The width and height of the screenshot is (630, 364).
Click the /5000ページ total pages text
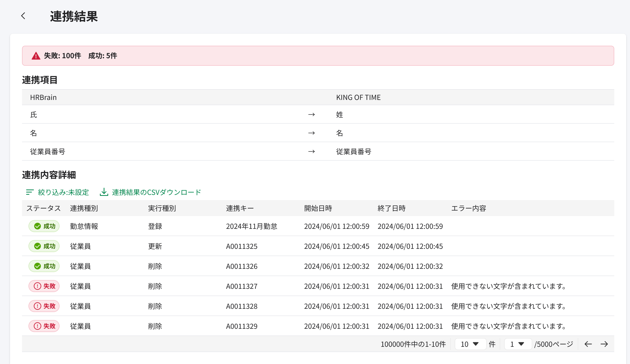click(554, 344)
